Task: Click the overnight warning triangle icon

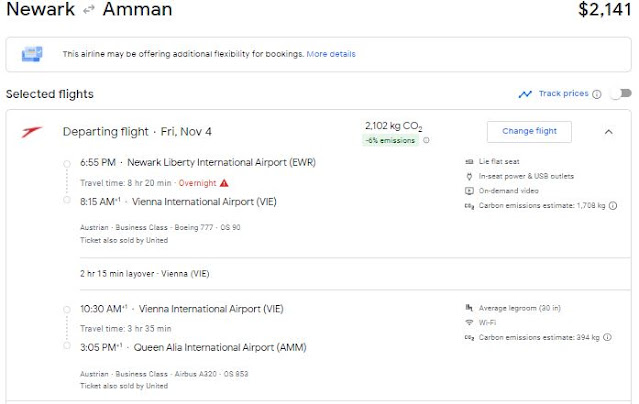Action: (x=224, y=183)
